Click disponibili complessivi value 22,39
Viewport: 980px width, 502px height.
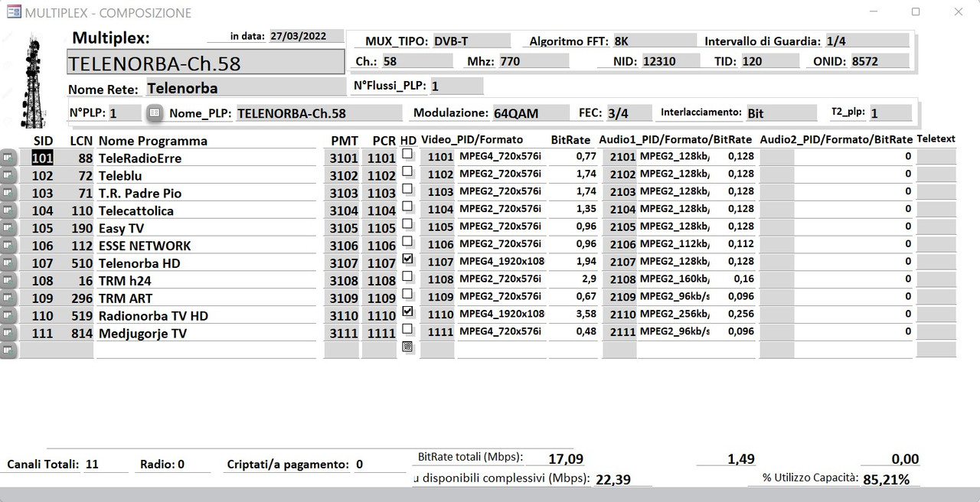pyautogui.click(x=622, y=478)
